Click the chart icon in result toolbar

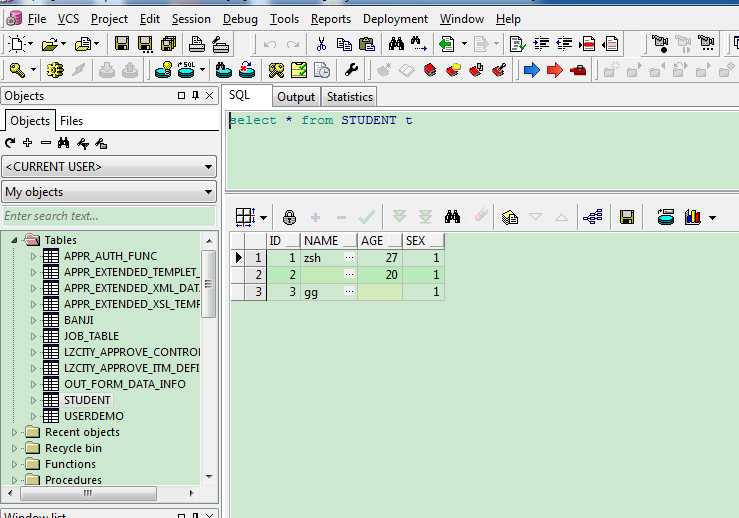pos(692,217)
